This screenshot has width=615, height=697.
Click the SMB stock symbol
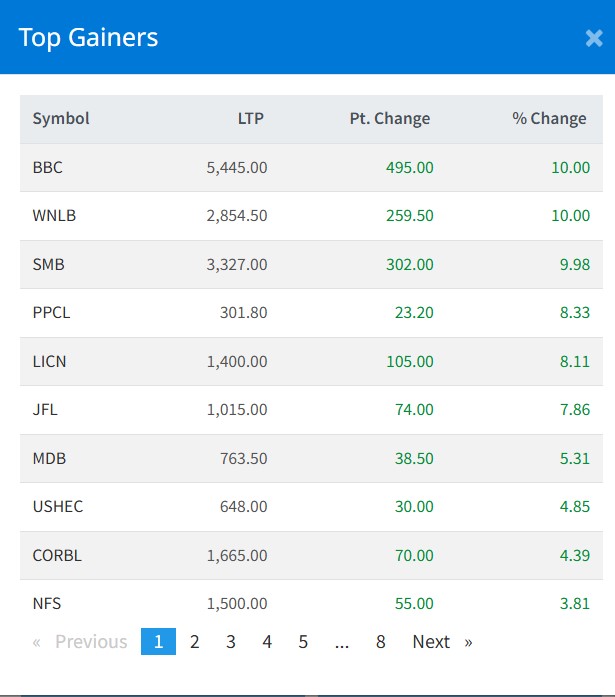[x=48, y=264]
